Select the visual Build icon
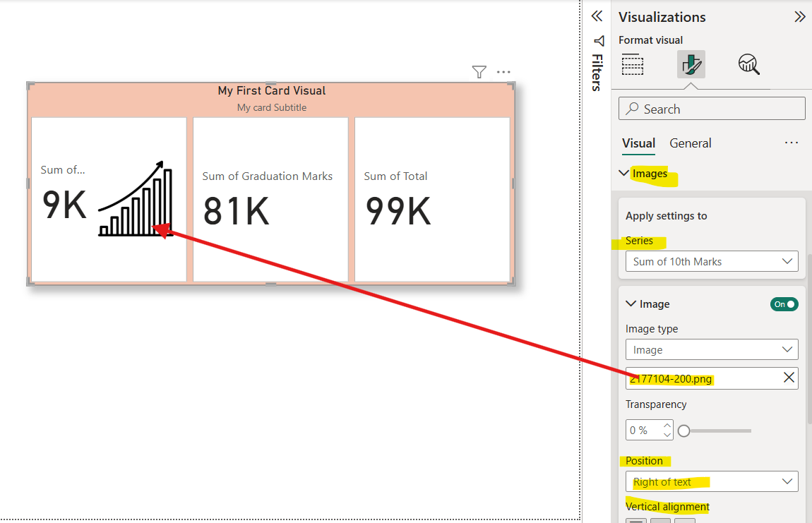The width and height of the screenshot is (812, 523). [x=633, y=64]
